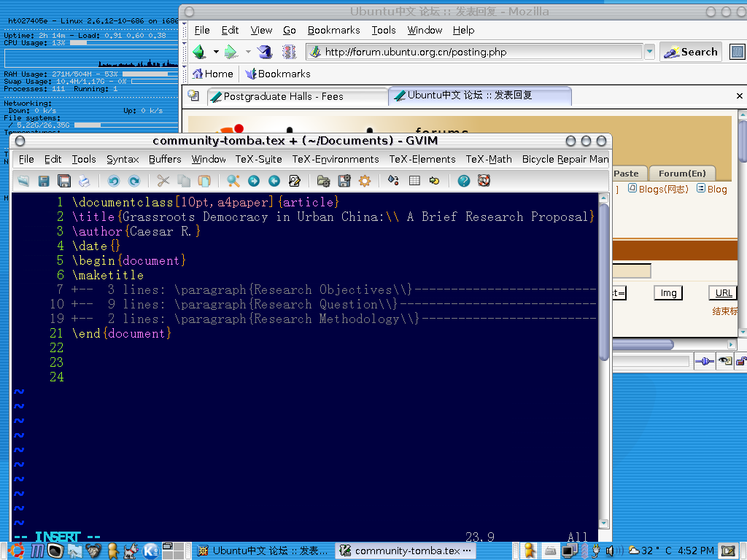
Task: Click the edit-script pencil icon in GVIM toolbar
Action: [x=295, y=181]
